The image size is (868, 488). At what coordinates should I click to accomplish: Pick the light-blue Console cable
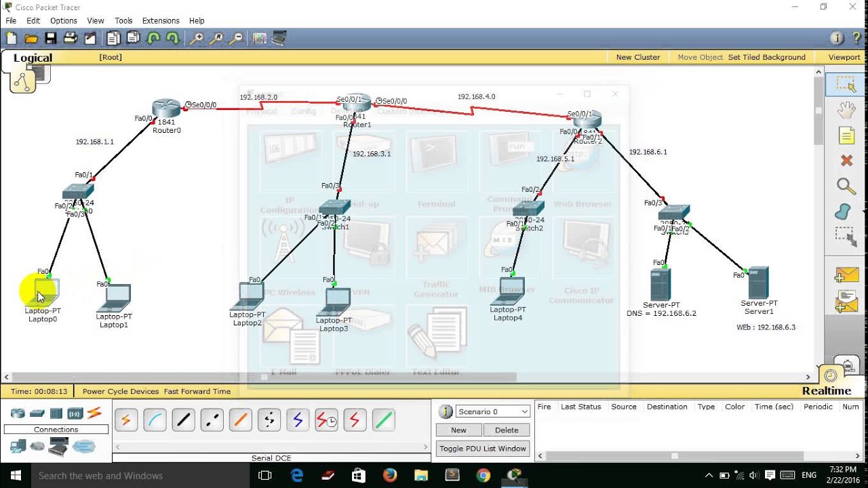(155, 421)
